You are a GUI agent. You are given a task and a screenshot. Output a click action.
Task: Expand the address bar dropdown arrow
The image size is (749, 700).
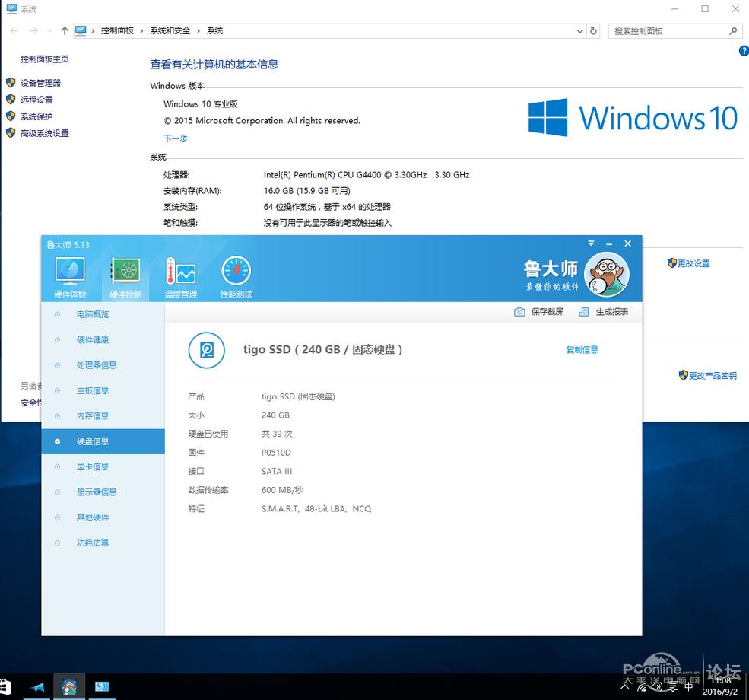tap(579, 30)
